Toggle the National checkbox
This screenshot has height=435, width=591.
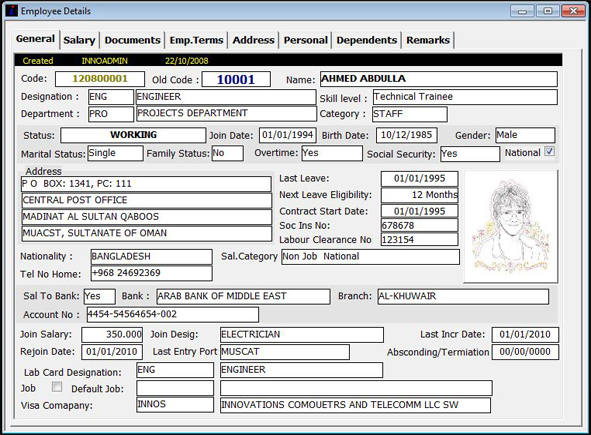click(550, 152)
